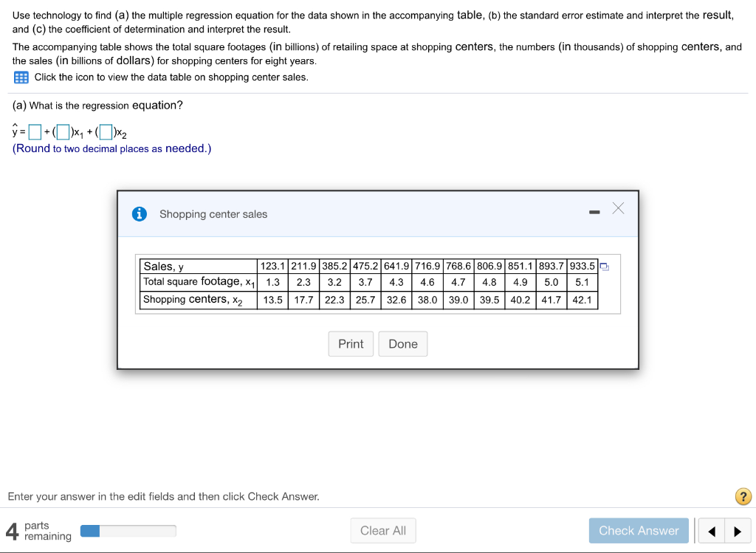This screenshot has height=553, width=756.
Task: Open the question mark help icon
Action: point(743,497)
